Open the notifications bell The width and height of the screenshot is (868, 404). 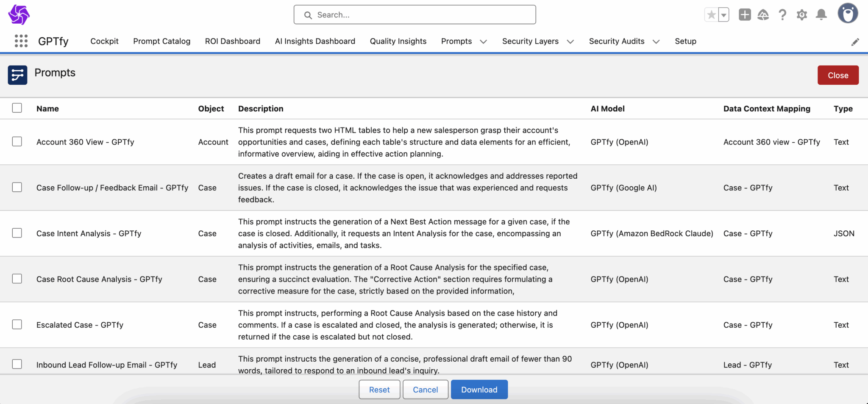click(821, 15)
